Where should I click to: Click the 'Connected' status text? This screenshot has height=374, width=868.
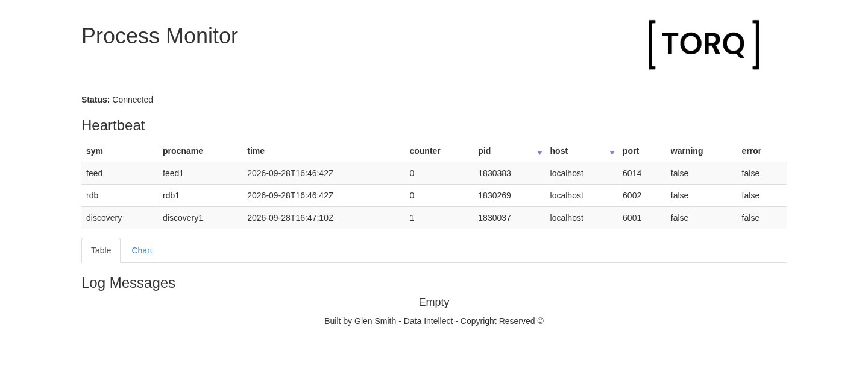point(133,100)
